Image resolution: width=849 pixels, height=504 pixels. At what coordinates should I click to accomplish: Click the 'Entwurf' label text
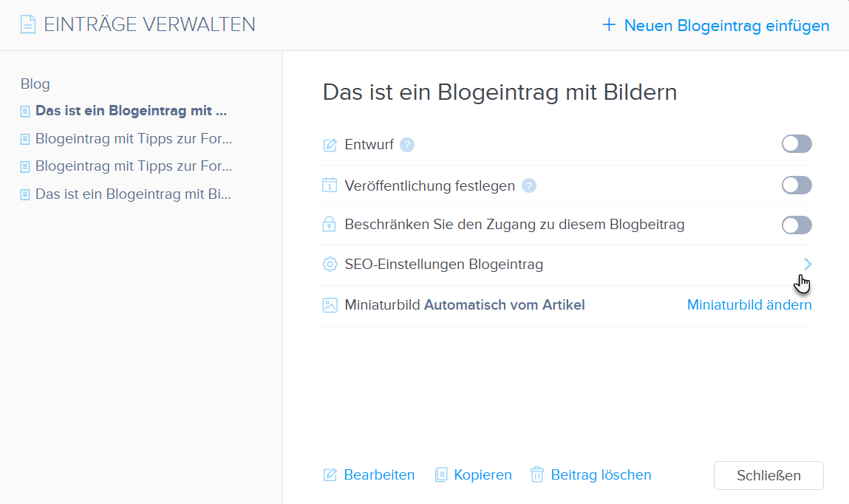tap(369, 145)
